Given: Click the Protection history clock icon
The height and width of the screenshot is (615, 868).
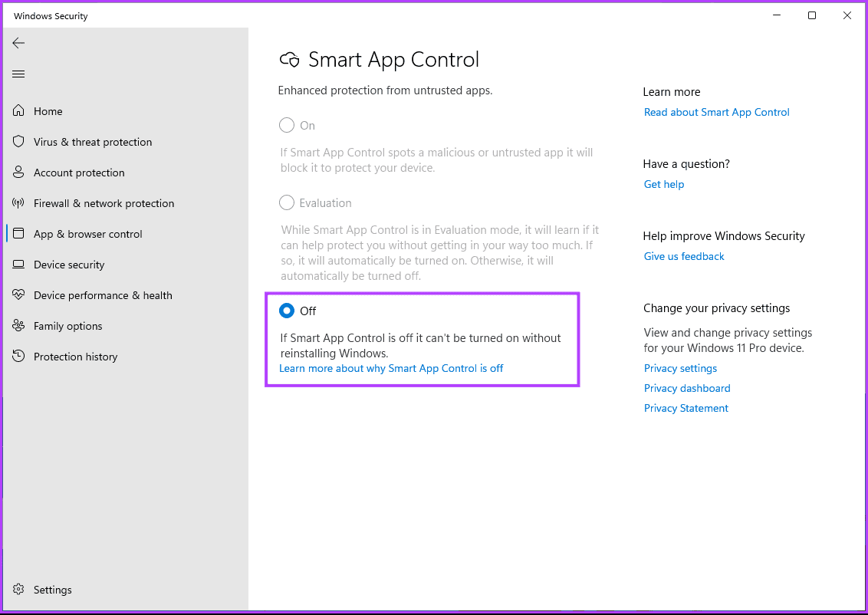Looking at the screenshot, I should coord(19,357).
